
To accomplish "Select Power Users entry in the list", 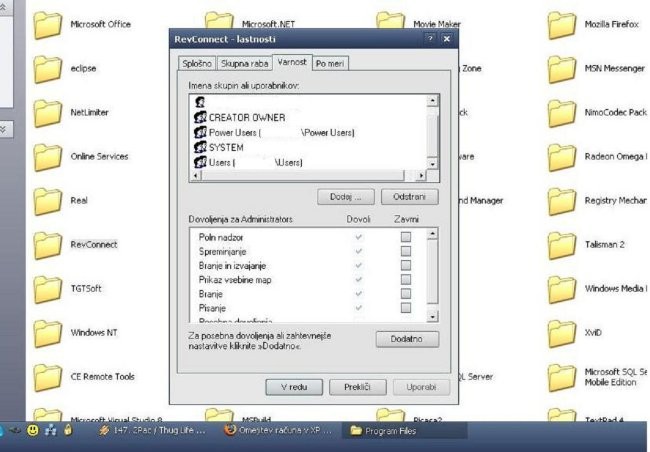I will point(274,132).
